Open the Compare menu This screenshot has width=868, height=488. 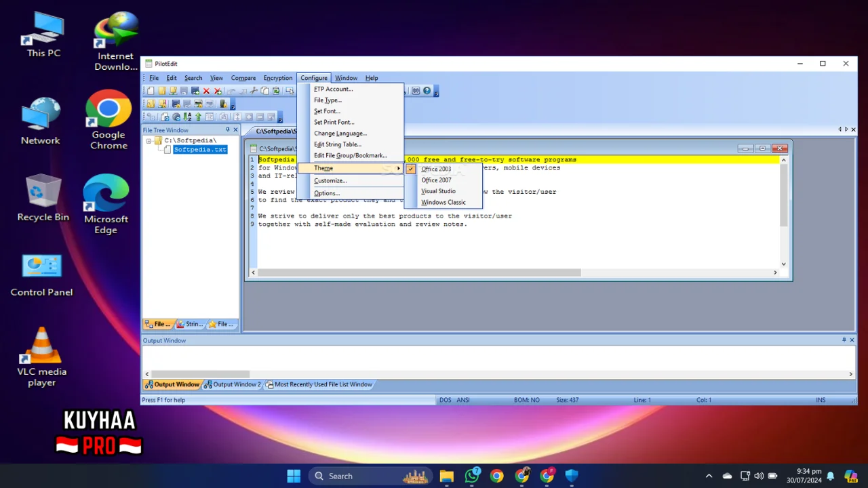point(243,78)
